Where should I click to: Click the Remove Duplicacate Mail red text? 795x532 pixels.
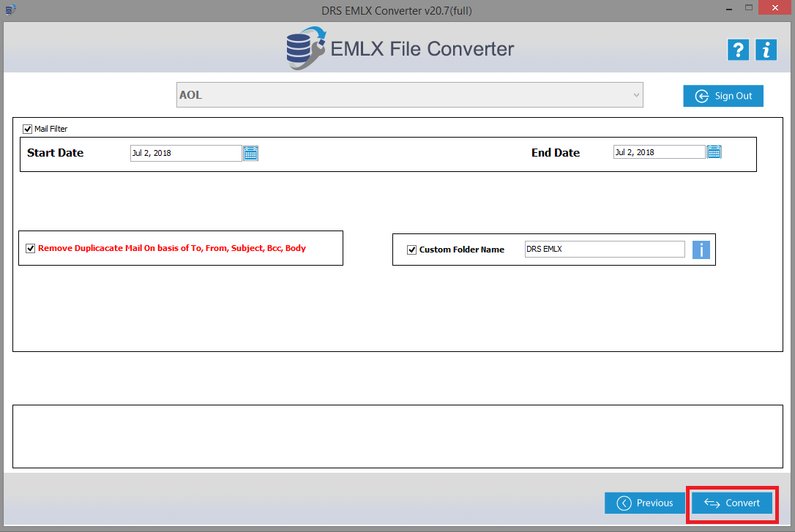pos(172,248)
